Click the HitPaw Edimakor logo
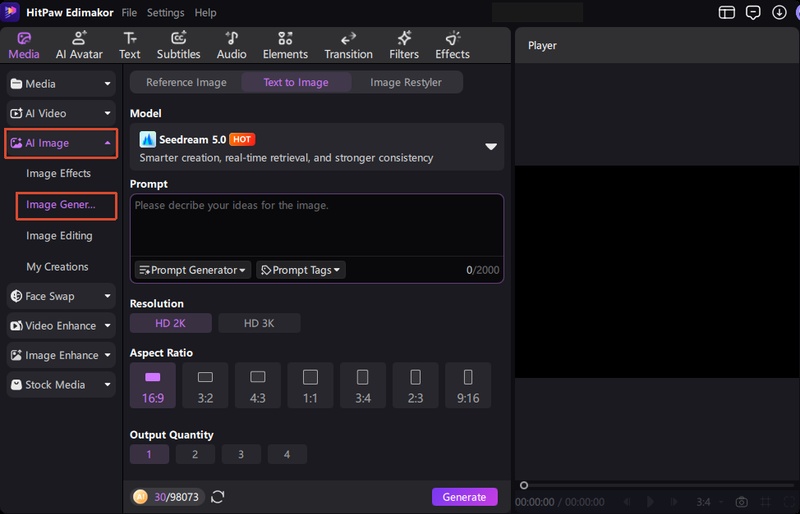 click(10, 12)
